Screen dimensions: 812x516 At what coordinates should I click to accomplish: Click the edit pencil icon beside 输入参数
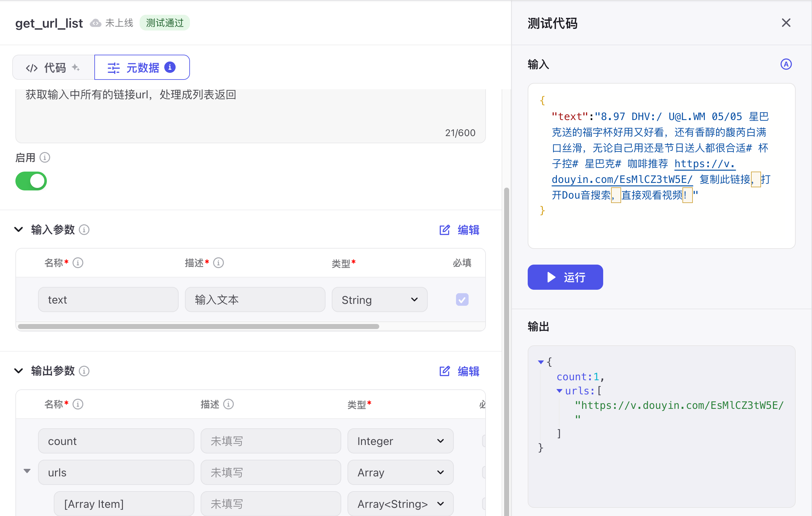tap(444, 230)
